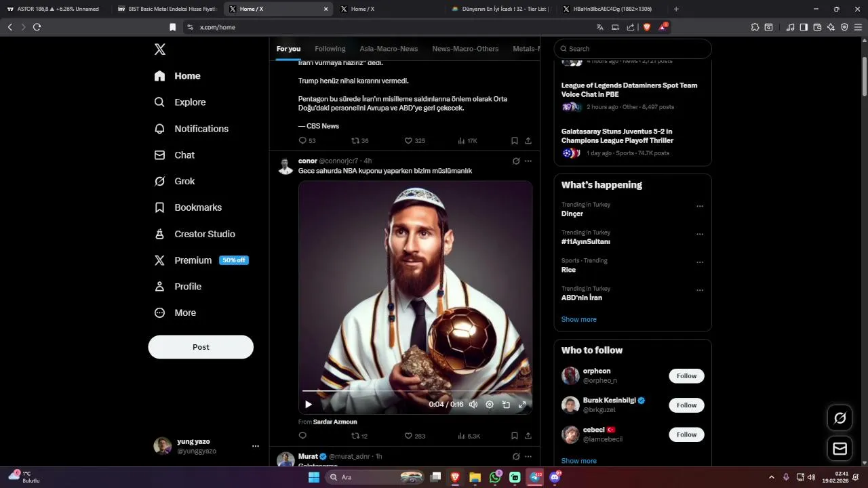Viewport: 868px width, 488px height.
Task: Open Grok from sidebar
Action: 175,181
